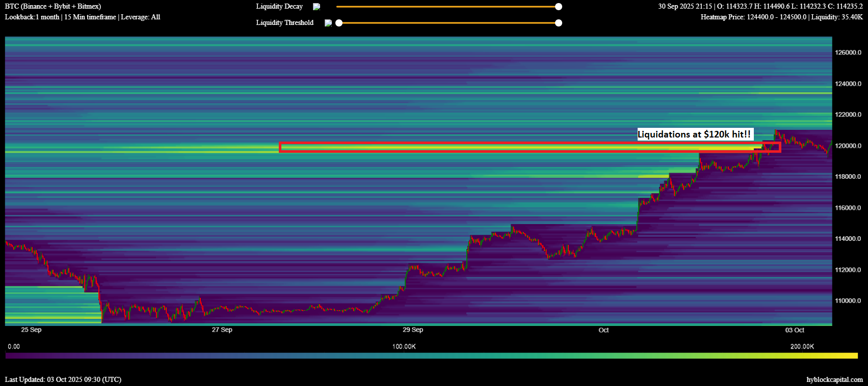This screenshot has width=868, height=386.
Task: Click the 100.00K color scale label
Action: coord(404,347)
